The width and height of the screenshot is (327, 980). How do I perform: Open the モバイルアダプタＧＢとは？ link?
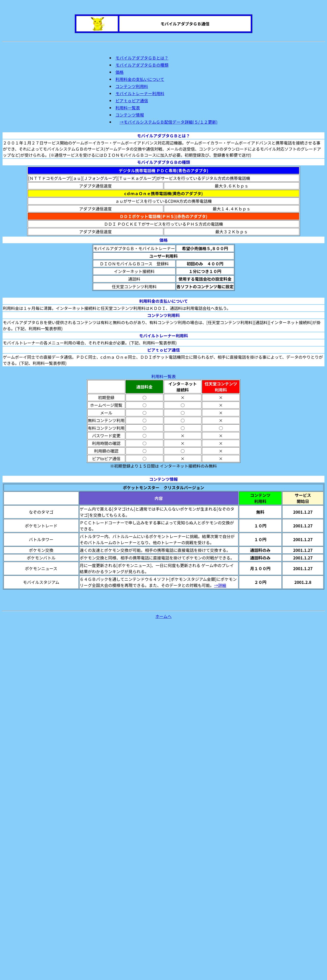click(x=142, y=58)
